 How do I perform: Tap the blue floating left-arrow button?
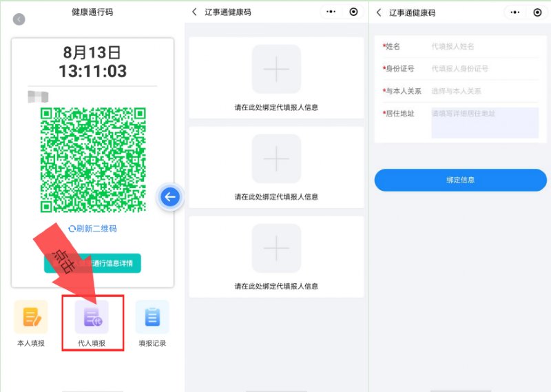click(170, 197)
